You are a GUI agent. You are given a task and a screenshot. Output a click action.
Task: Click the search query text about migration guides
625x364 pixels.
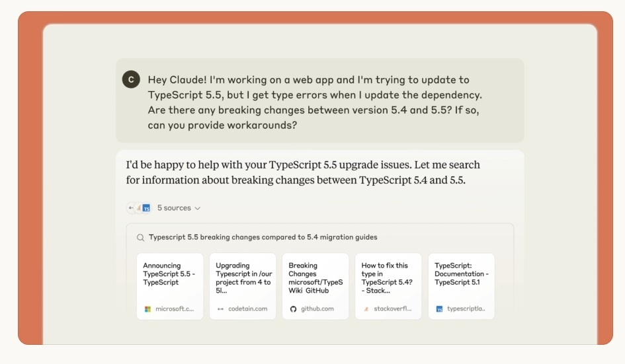click(263, 237)
